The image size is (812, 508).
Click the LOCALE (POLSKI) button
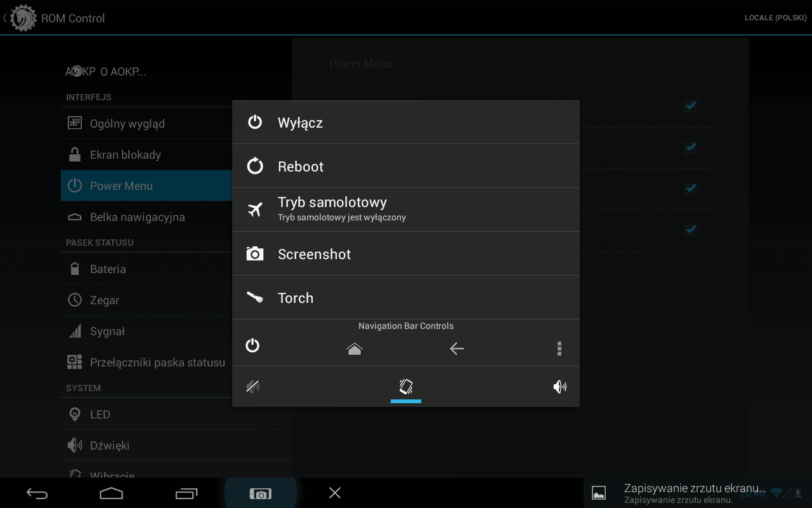[775, 18]
